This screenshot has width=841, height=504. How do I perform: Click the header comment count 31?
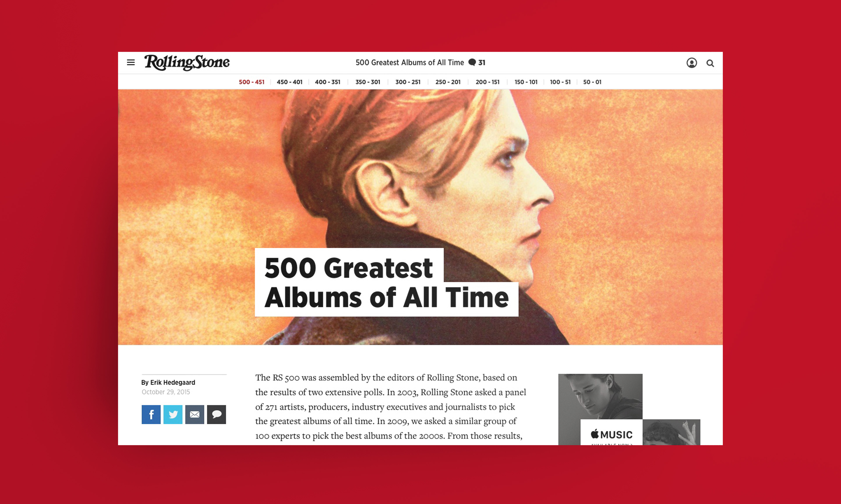[x=477, y=63]
